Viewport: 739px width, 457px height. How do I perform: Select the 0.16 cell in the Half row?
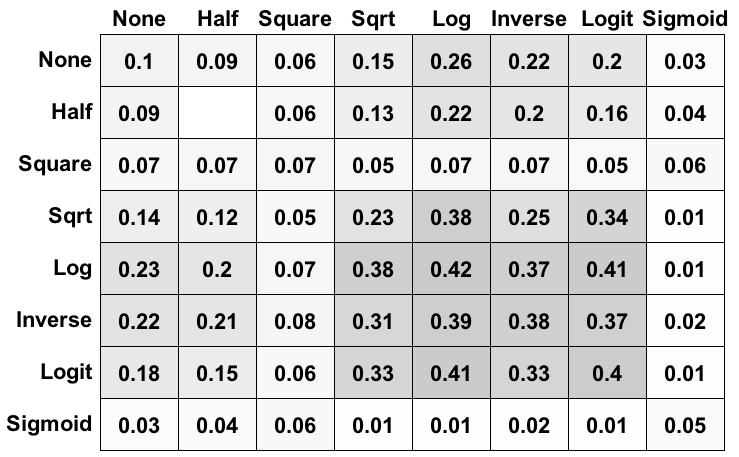(x=608, y=113)
